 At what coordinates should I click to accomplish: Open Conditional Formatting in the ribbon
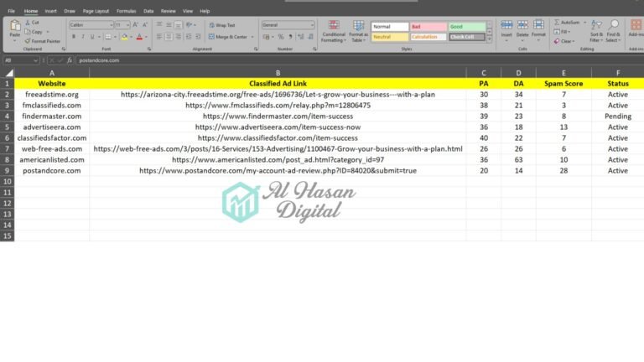point(333,29)
